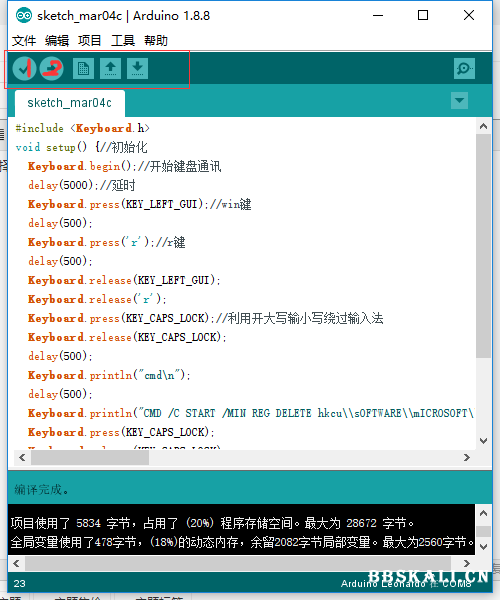This screenshot has width=500, height=600.
Task: Minimize the Arduino window
Action: pos(378,15)
